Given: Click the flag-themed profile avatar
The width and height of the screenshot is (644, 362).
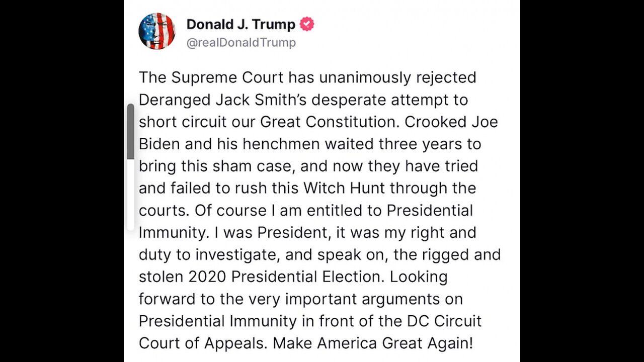Looking at the screenshot, I should [157, 31].
